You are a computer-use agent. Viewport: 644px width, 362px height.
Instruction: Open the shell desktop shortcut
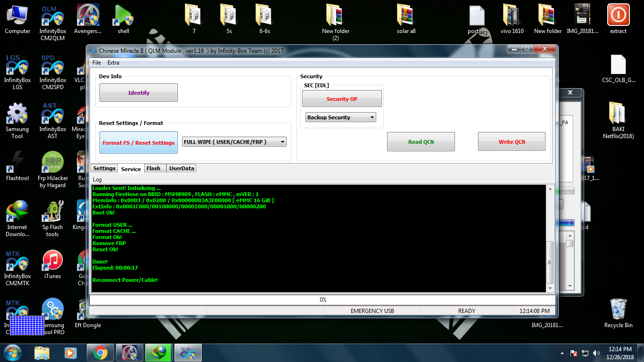(124, 19)
